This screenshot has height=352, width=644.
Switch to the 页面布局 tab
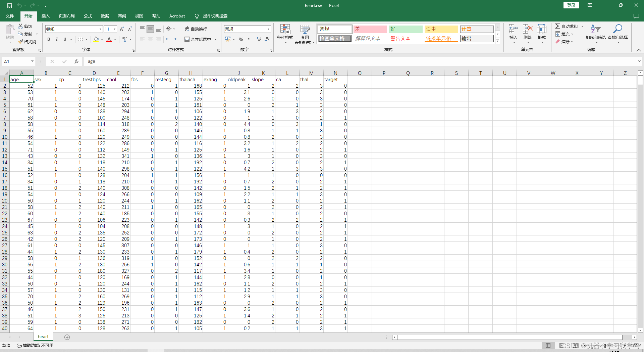[x=66, y=16]
